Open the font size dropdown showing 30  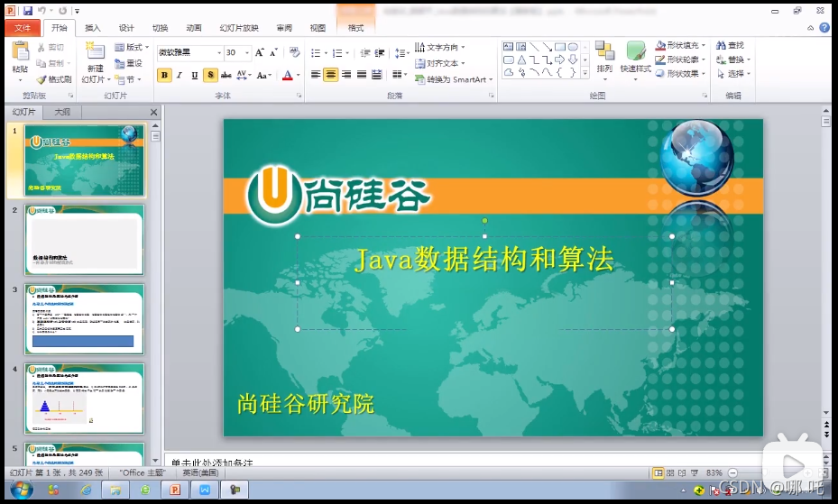pos(247,53)
